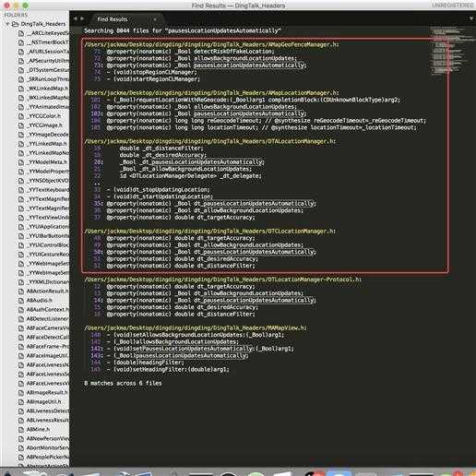This screenshot has width=476, height=476.
Task: Open the _APSecurityUtil file in sidebar
Action: point(48,61)
